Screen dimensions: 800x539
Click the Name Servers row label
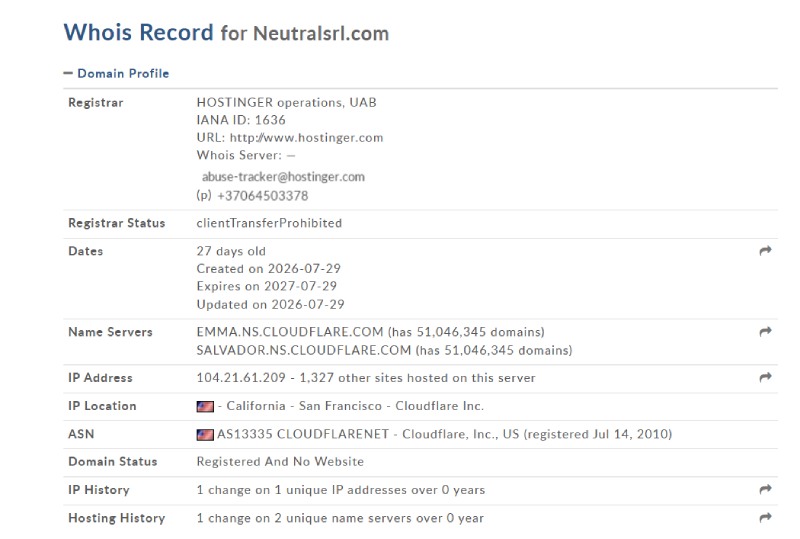[x=110, y=332]
